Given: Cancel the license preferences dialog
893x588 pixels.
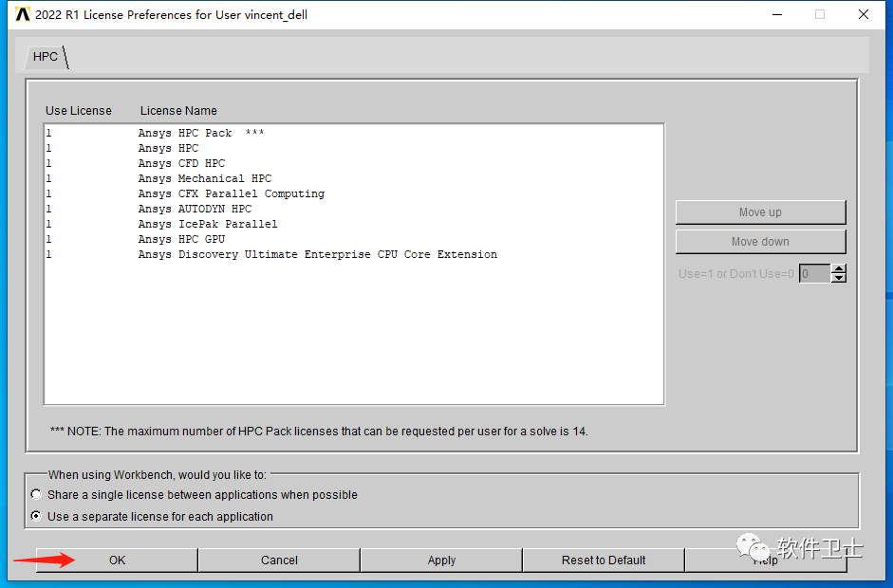Looking at the screenshot, I should point(279,560).
